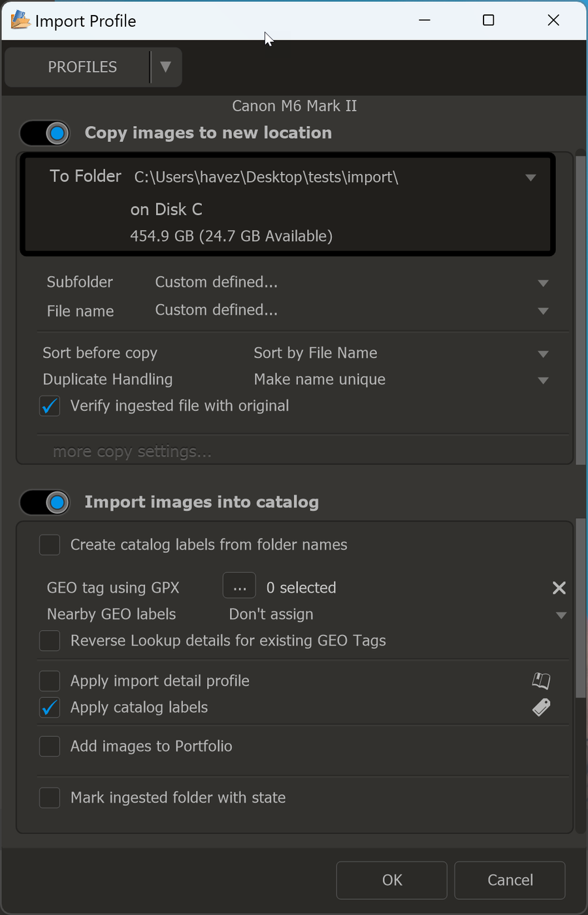Open the PROFILES dropdown arrow

click(x=166, y=67)
